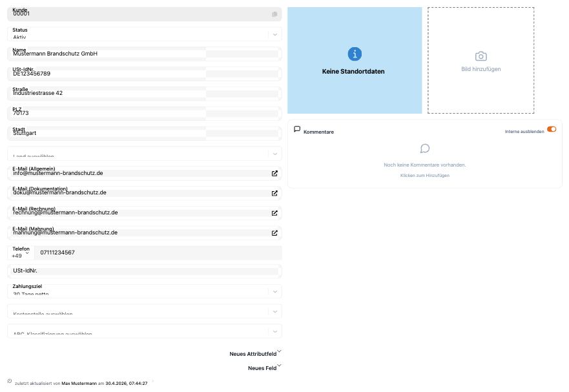This screenshot has width=569, height=392.
Task: Click the PLZ field 70173
Action: 145,114
